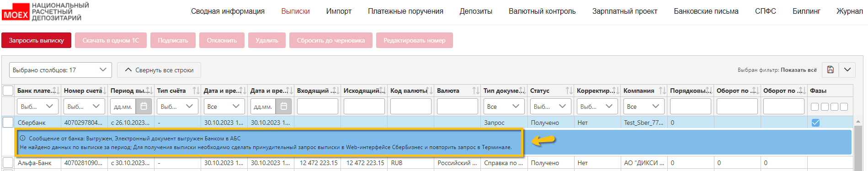Image resolution: width=868 pixels, height=171 pixels.
Task: Sort by Банк плательщика column arrows
Action: tap(55, 91)
